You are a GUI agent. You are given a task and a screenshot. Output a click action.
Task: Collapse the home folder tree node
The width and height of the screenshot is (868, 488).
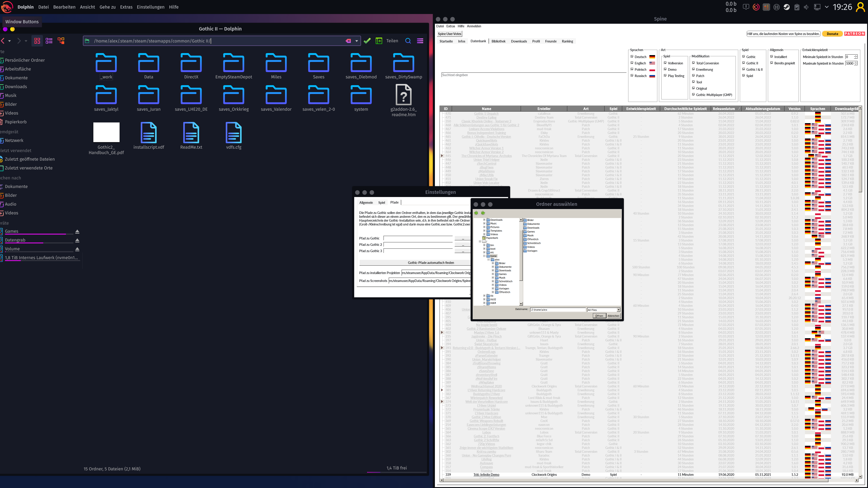click(484, 256)
